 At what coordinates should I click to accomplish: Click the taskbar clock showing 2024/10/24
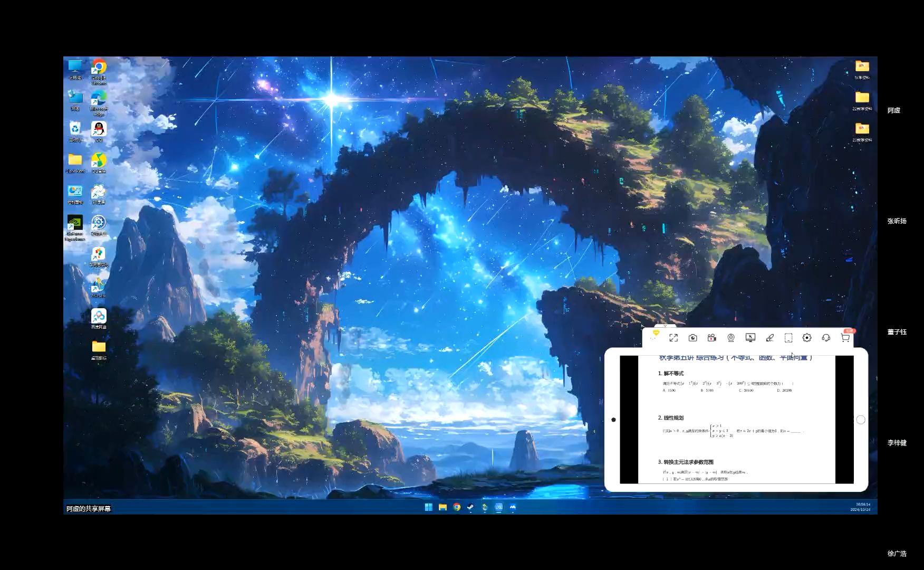pos(861,507)
